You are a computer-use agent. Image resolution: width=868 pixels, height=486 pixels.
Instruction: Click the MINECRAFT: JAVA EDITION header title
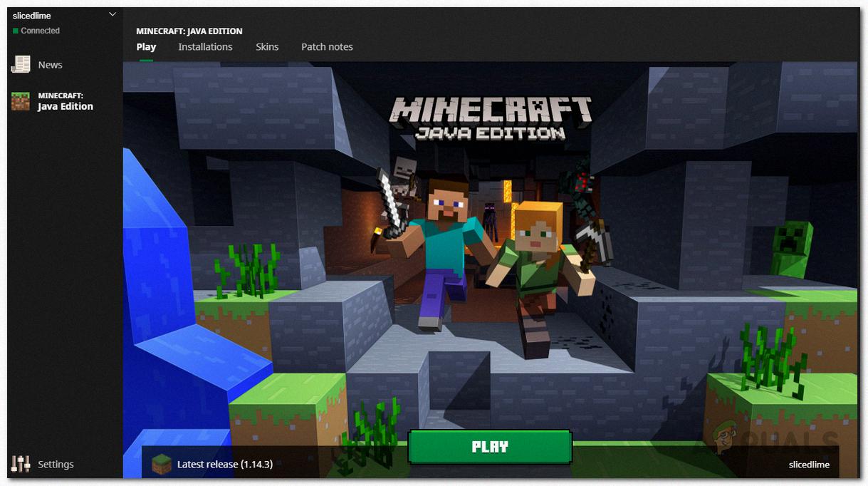(x=189, y=31)
